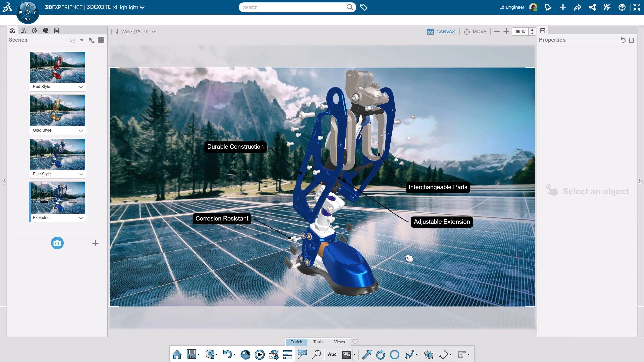Switch to the Views tab
644x362 pixels.
click(339, 342)
